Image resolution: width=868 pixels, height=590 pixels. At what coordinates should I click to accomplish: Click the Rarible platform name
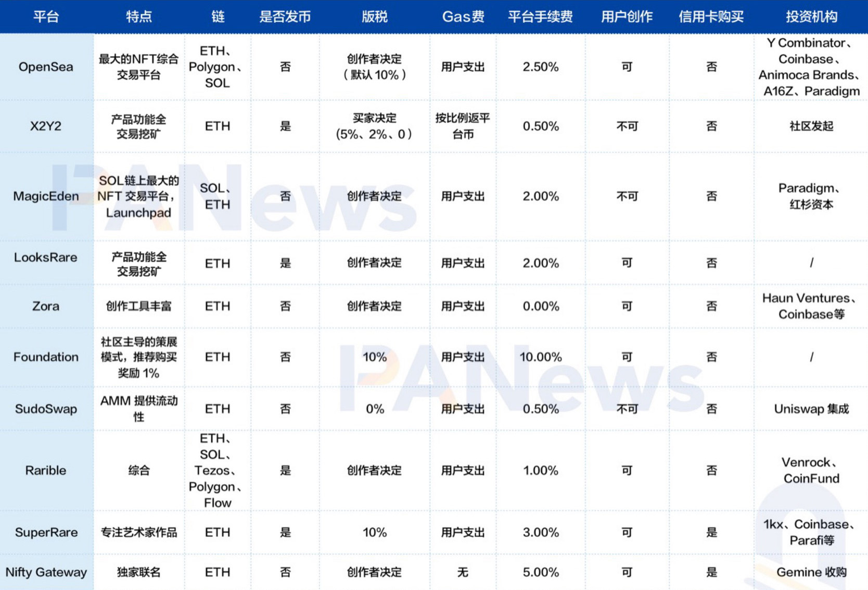point(45,470)
